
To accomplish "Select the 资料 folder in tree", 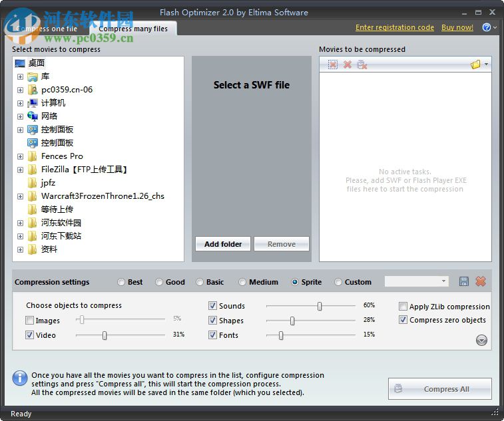I will [x=49, y=249].
